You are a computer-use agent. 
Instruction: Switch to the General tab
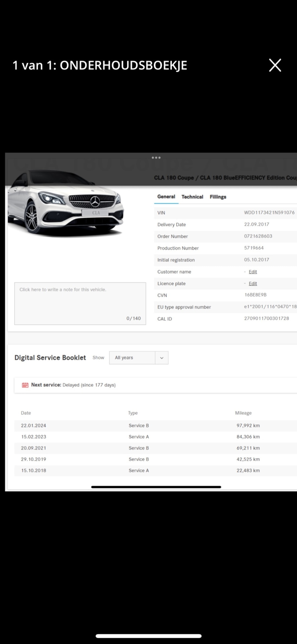166,197
